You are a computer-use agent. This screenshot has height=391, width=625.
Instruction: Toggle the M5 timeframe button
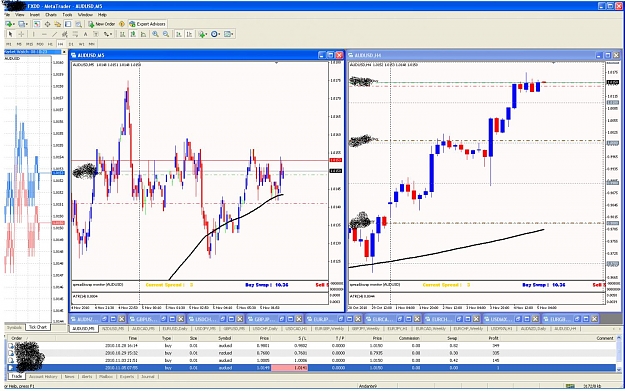(19, 44)
